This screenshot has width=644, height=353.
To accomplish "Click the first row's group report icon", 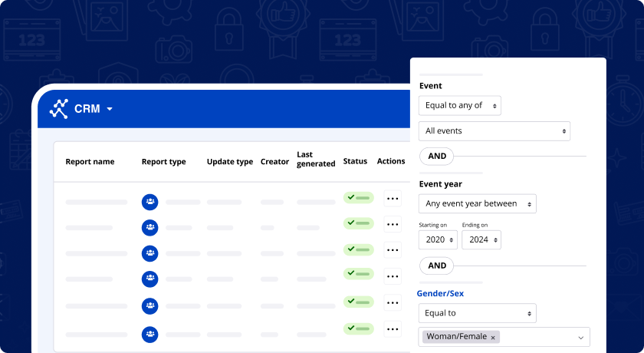I will click(149, 202).
